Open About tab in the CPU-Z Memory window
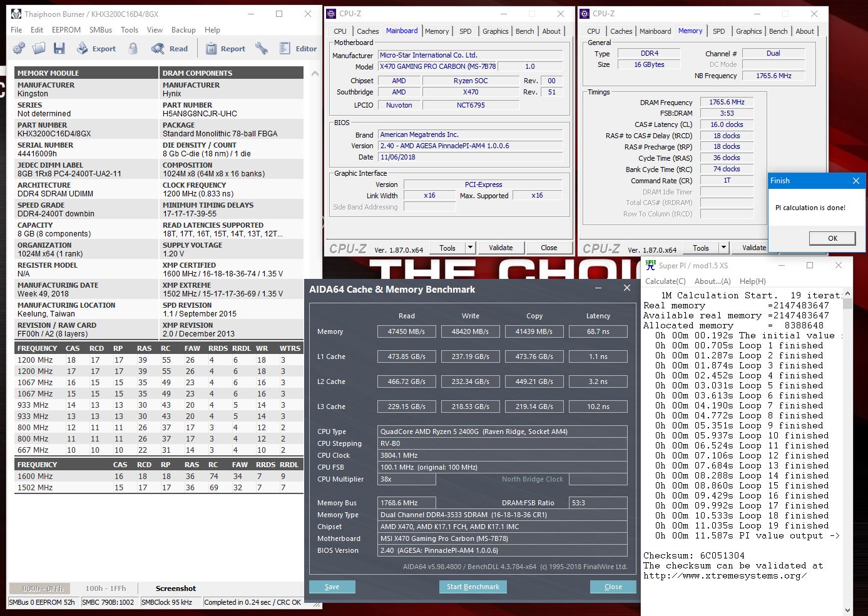 [x=805, y=31]
